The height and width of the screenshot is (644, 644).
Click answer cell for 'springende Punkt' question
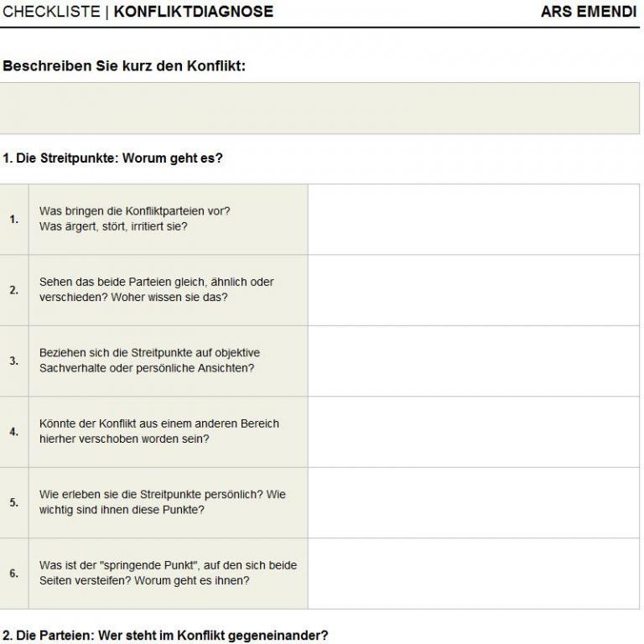pos(473,574)
